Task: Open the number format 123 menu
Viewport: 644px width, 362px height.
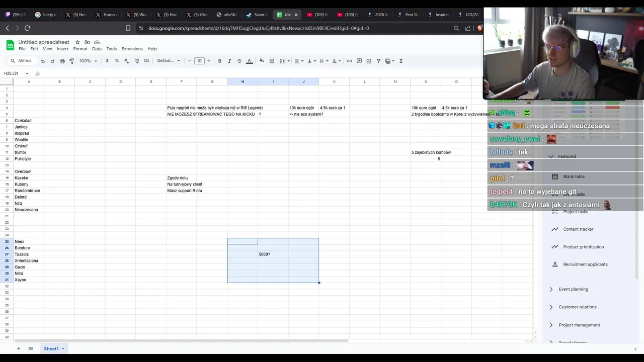Action: click(146, 61)
